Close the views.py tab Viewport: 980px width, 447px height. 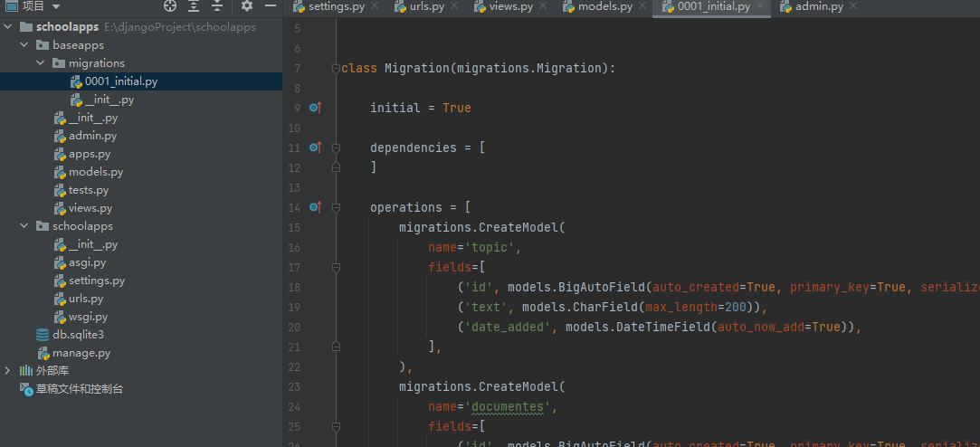(x=543, y=6)
